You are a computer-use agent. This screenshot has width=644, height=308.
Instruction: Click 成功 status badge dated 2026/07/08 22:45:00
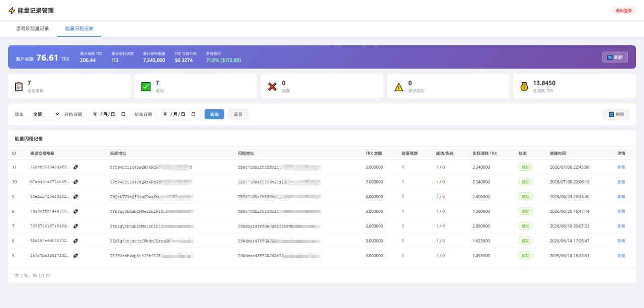pos(526,167)
